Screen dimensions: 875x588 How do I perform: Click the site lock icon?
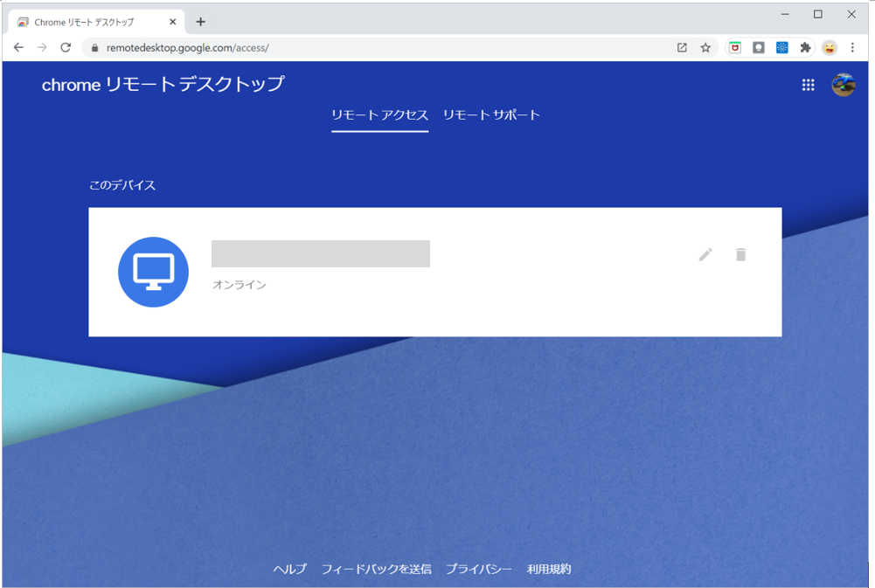point(94,48)
